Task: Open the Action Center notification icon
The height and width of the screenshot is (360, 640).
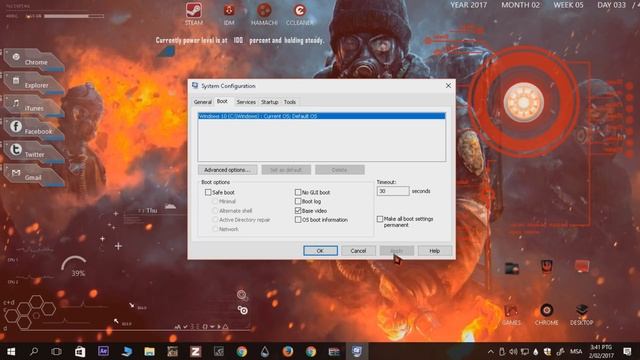Action: [627, 351]
